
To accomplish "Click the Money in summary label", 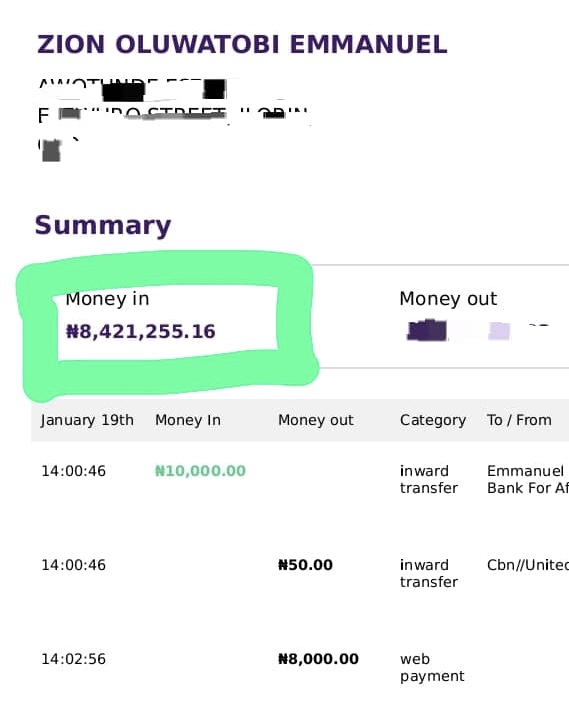I will click(x=107, y=299).
